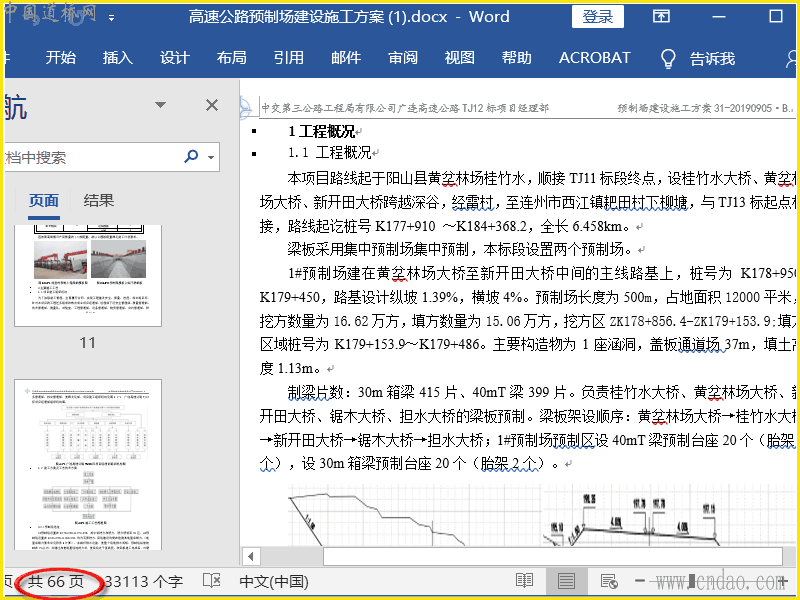Close the navigation pane

pyautogui.click(x=212, y=105)
